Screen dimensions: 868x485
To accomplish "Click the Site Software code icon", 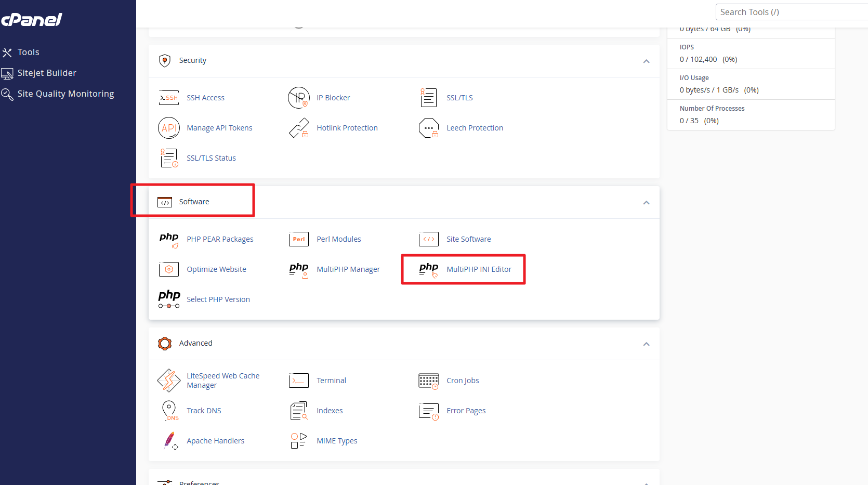I will pos(429,239).
